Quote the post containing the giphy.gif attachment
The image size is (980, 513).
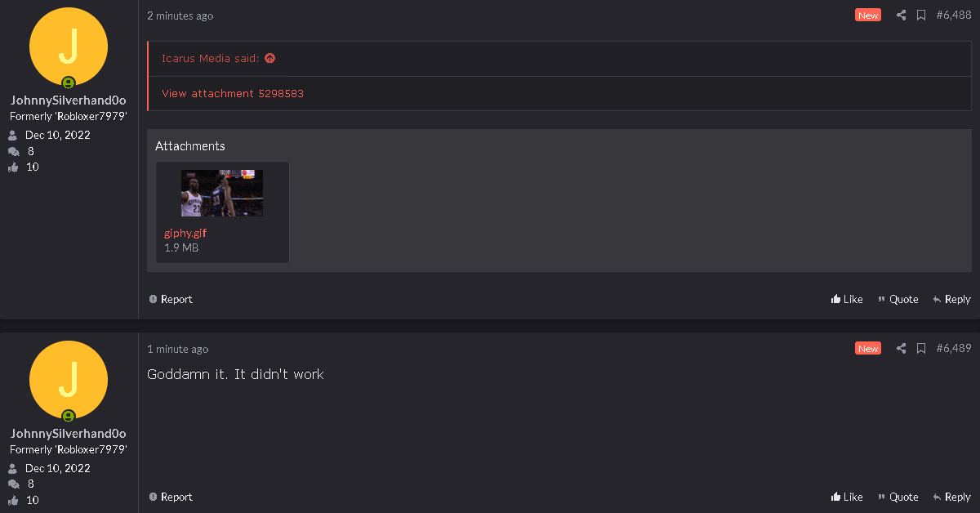pyautogui.click(x=898, y=299)
